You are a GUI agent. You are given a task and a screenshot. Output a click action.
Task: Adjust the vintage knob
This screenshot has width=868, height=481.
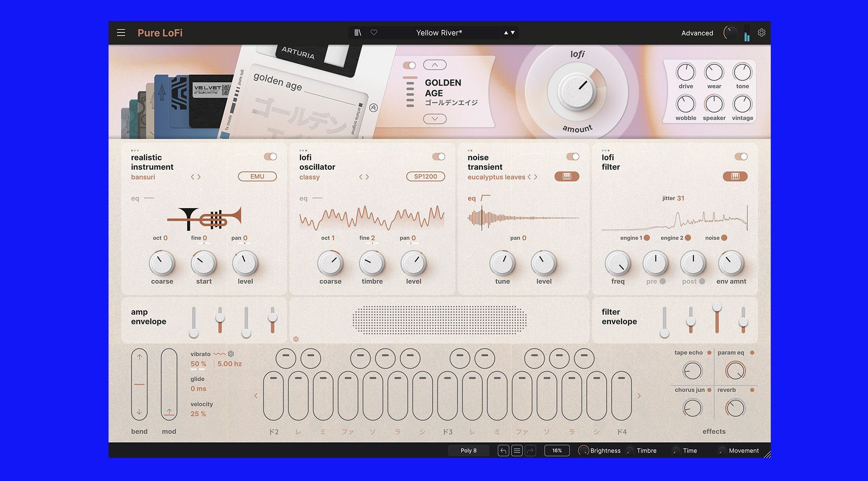click(x=742, y=104)
